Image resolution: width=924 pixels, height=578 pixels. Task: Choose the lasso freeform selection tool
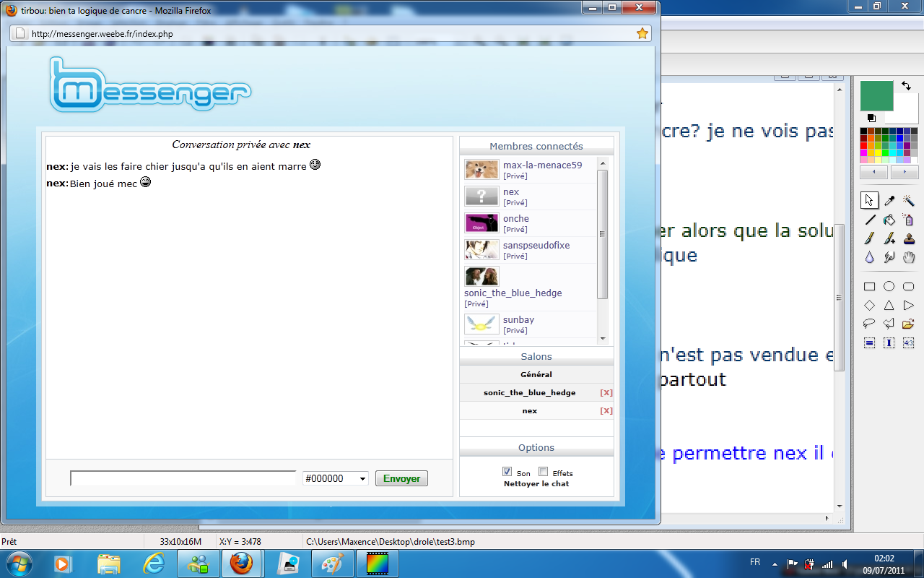point(870,324)
